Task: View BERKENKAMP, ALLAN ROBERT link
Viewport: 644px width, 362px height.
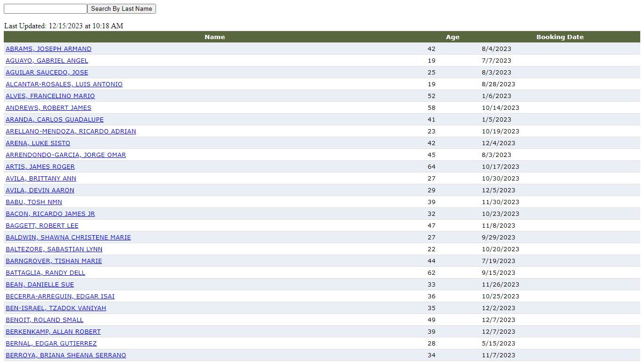Action: pyautogui.click(x=53, y=332)
